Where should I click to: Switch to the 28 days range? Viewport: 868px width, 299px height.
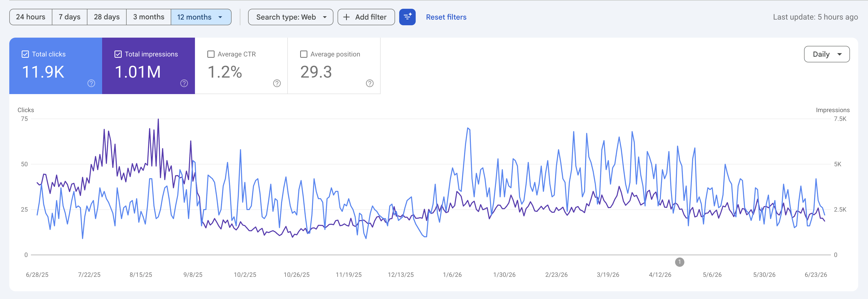pyautogui.click(x=107, y=17)
